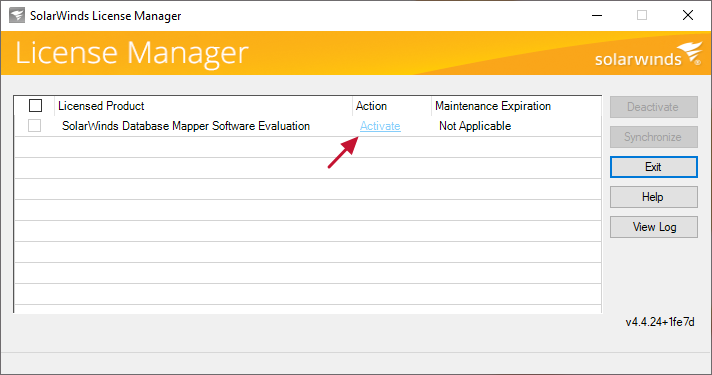Check the SolarWinds Database Mapper row checkbox

(35, 125)
